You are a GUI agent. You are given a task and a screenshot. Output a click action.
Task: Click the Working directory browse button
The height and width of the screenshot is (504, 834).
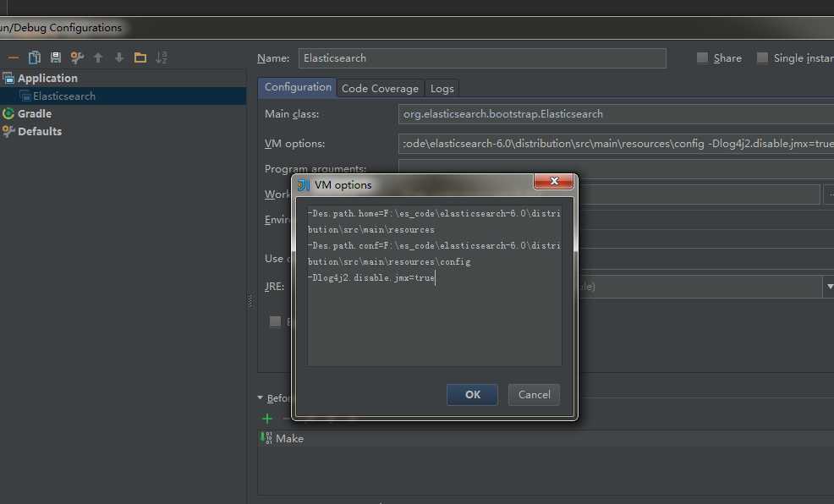tap(829, 194)
